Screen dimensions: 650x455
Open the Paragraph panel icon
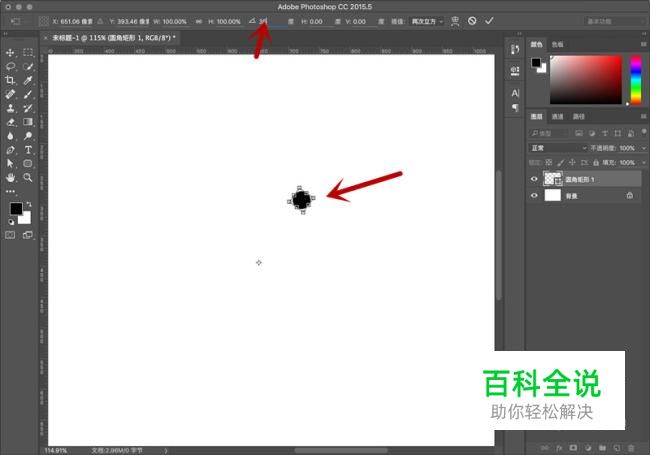[515, 108]
